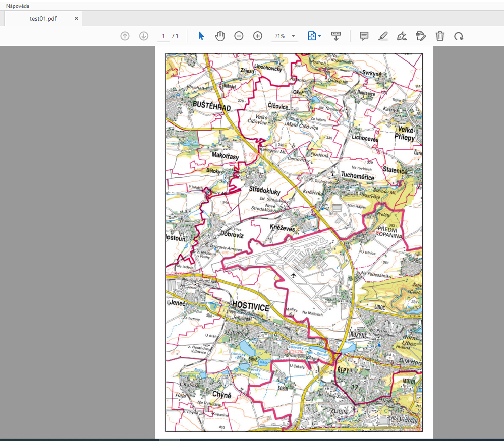Screen dimensions: 504x441
Task: Click the airplane symbol on the map
Action: (x=293, y=275)
